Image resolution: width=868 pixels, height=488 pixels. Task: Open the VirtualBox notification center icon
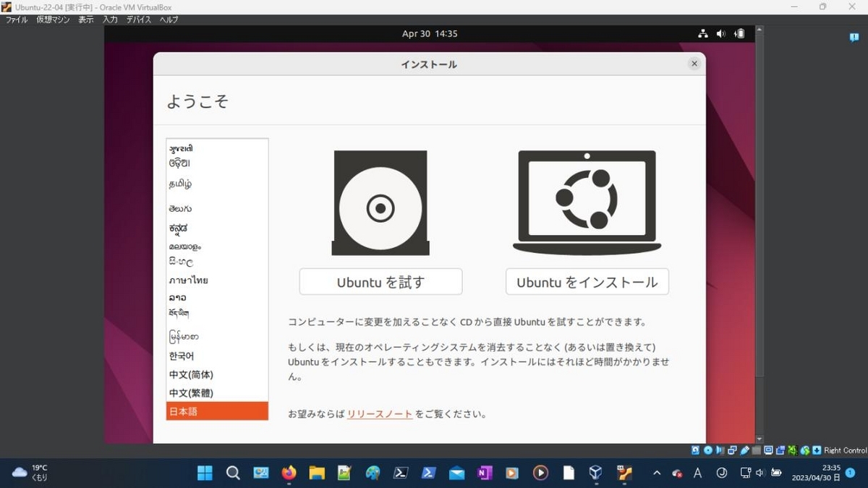pos(854,38)
